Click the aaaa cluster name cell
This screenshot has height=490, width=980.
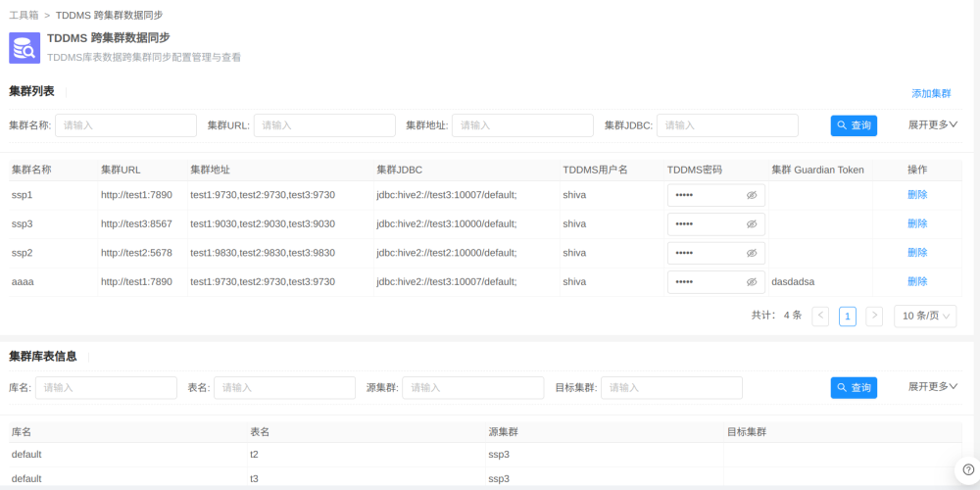coord(23,282)
